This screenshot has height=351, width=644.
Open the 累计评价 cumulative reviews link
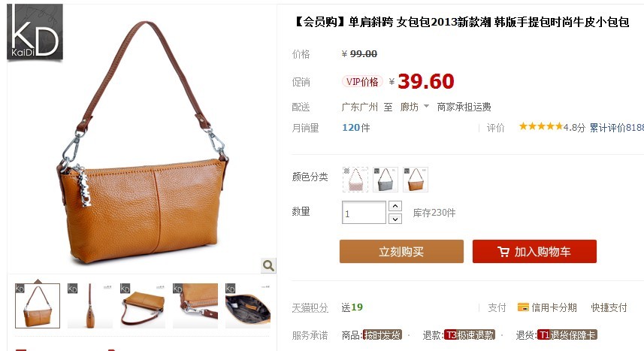(616, 128)
